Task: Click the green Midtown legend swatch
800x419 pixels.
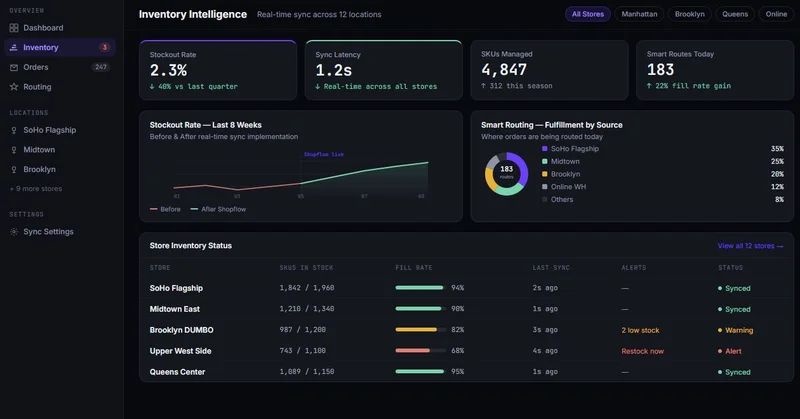Action: (x=544, y=161)
